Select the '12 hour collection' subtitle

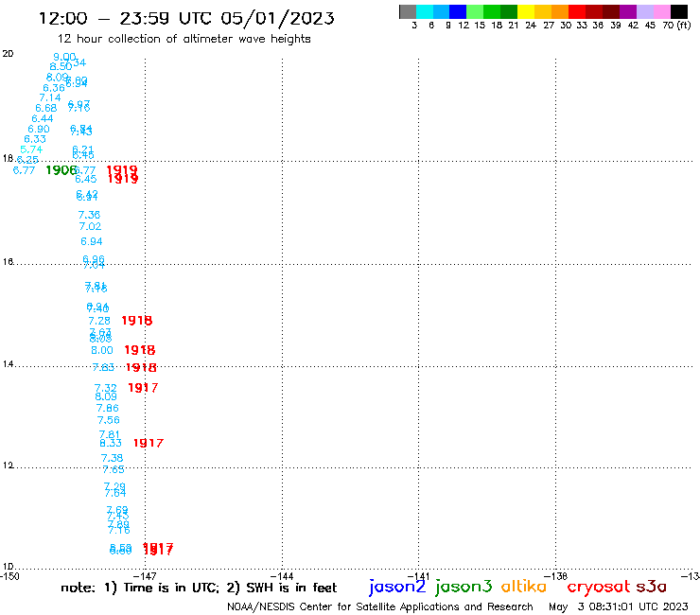tap(184, 39)
